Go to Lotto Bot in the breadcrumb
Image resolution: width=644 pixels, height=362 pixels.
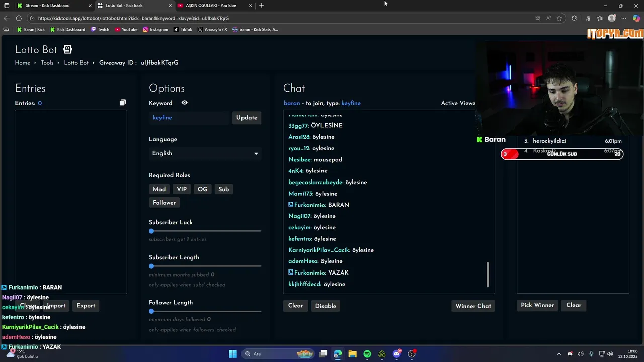(x=76, y=63)
